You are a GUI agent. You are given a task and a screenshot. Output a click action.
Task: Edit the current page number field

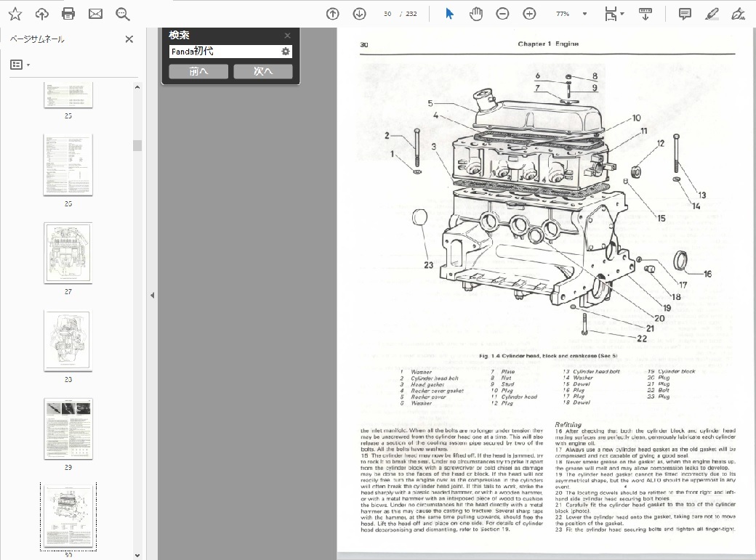click(x=387, y=14)
